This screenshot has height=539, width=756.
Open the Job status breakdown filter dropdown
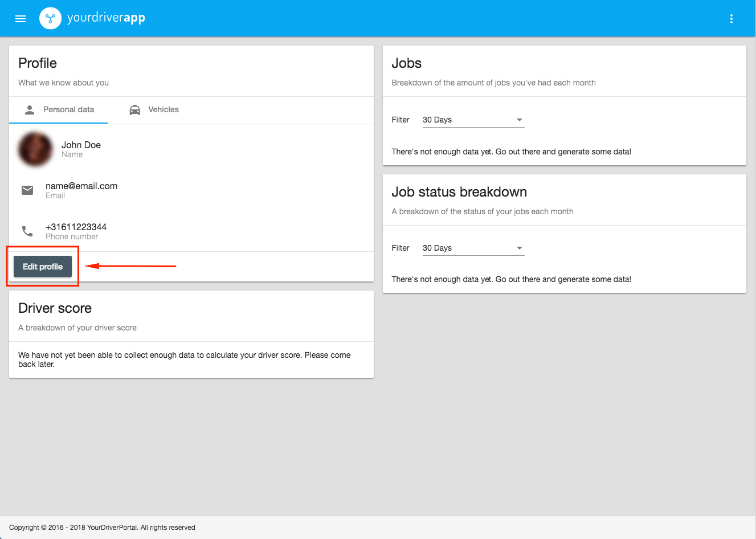click(473, 248)
